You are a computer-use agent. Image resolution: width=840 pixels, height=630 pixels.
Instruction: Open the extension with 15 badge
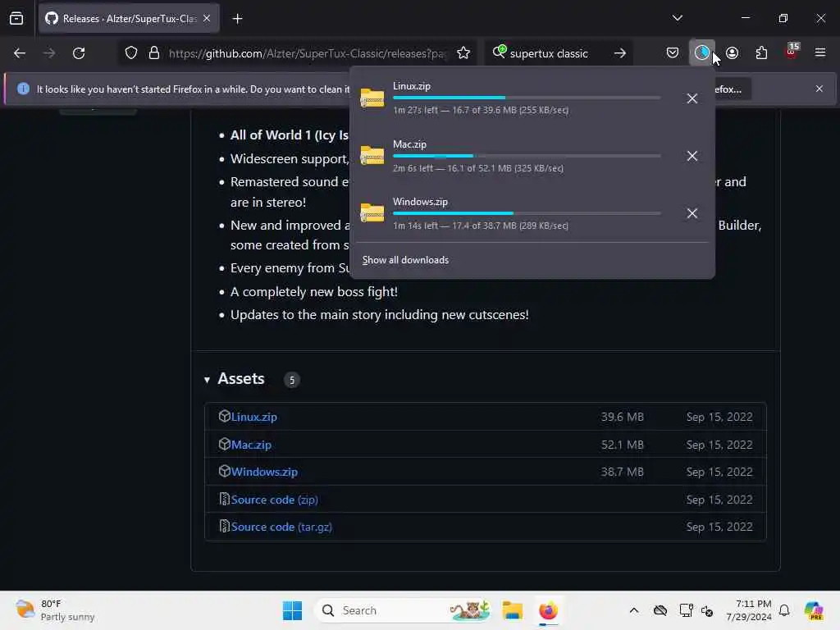tap(792, 52)
